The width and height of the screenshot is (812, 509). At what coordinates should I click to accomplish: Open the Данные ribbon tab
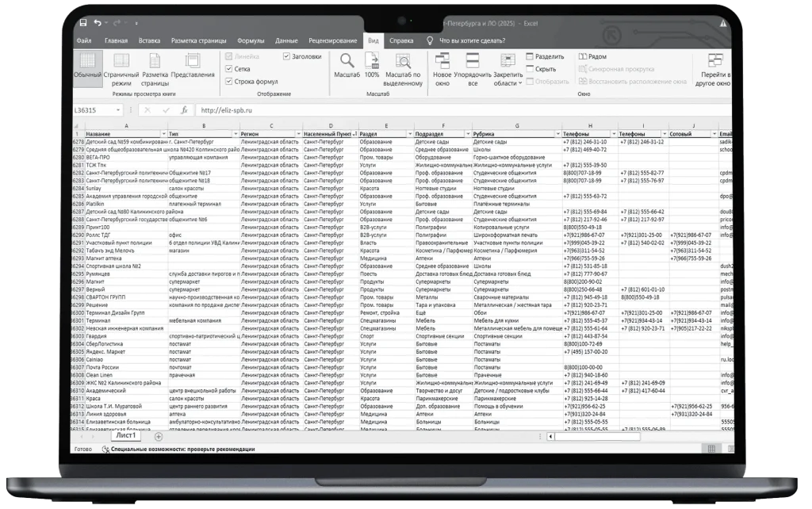tap(286, 40)
